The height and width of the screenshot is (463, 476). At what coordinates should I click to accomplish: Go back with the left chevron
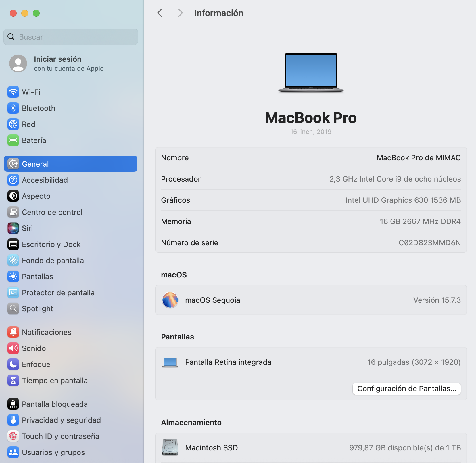[160, 13]
